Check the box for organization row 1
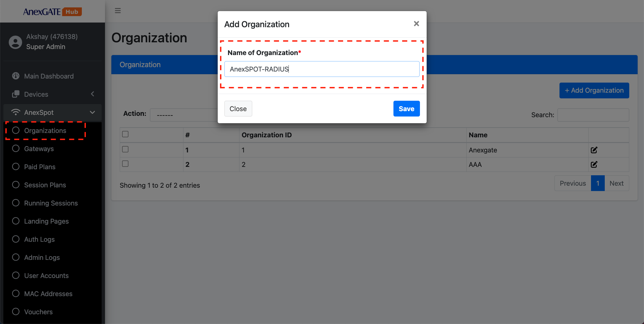This screenshot has width=644, height=324. pos(125,149)
